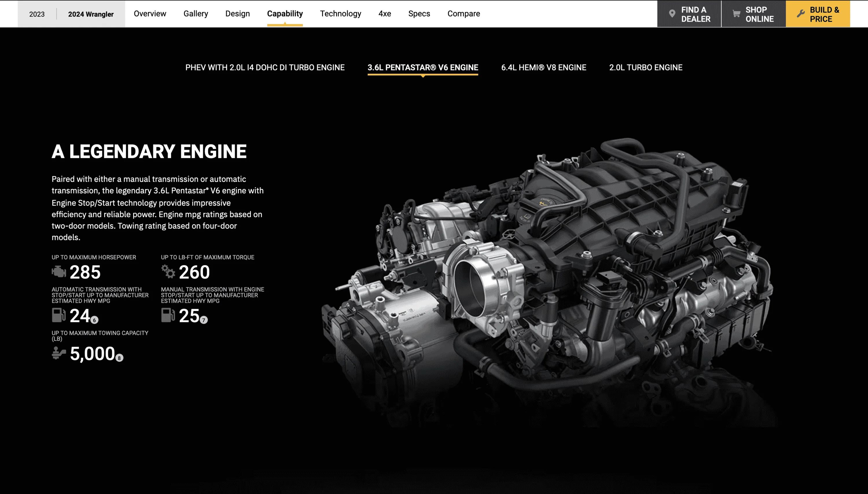The height and width of the screenshot is (494, 868).
Task: Click the 260 torque value
Action: tap(194, 272)
